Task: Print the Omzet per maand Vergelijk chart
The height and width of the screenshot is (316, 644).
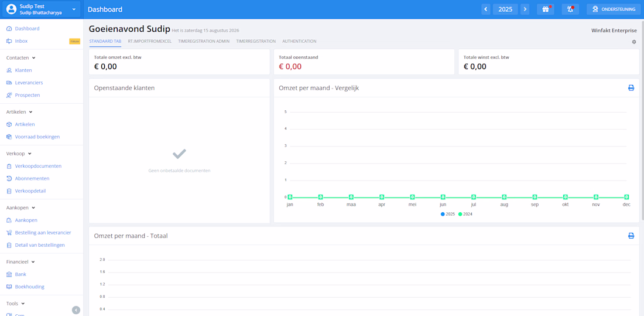Action: (x=631, y=87)
